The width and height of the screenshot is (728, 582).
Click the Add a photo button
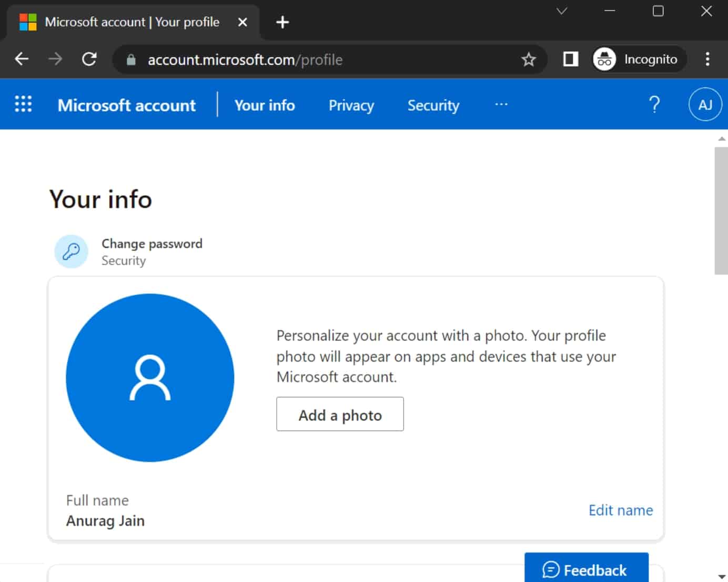point(340,414)
